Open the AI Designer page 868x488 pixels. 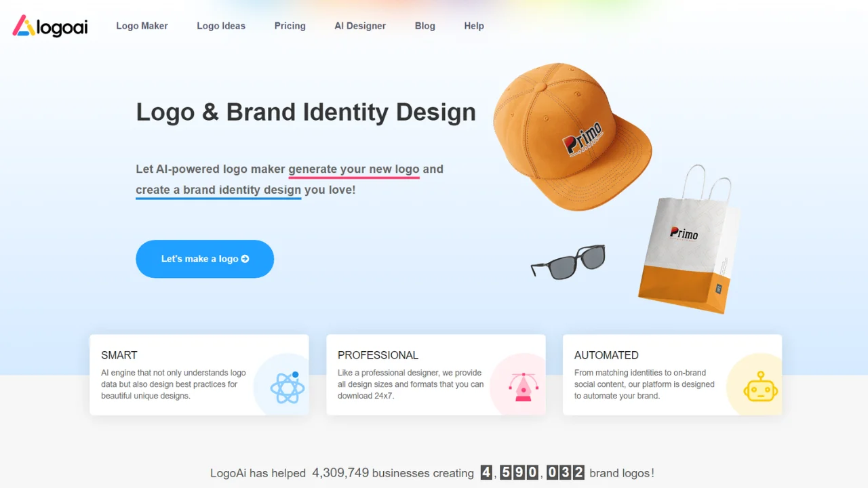point(360,26)
